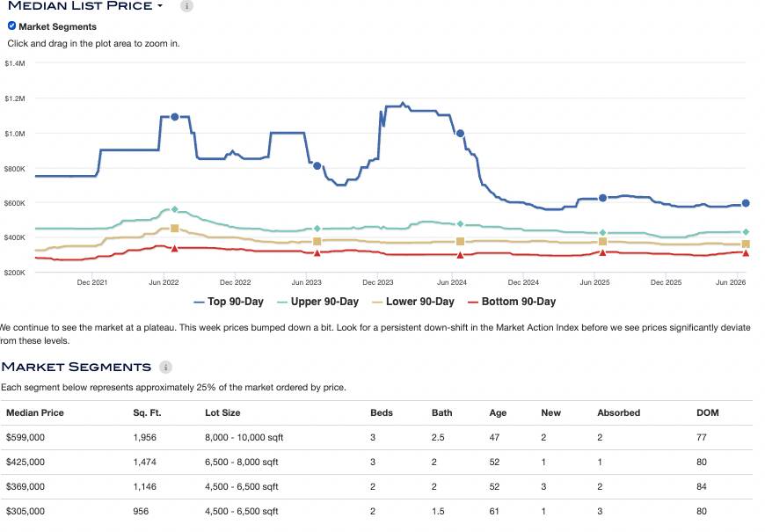Select the $305,000 median price cell

pos(25,511)
